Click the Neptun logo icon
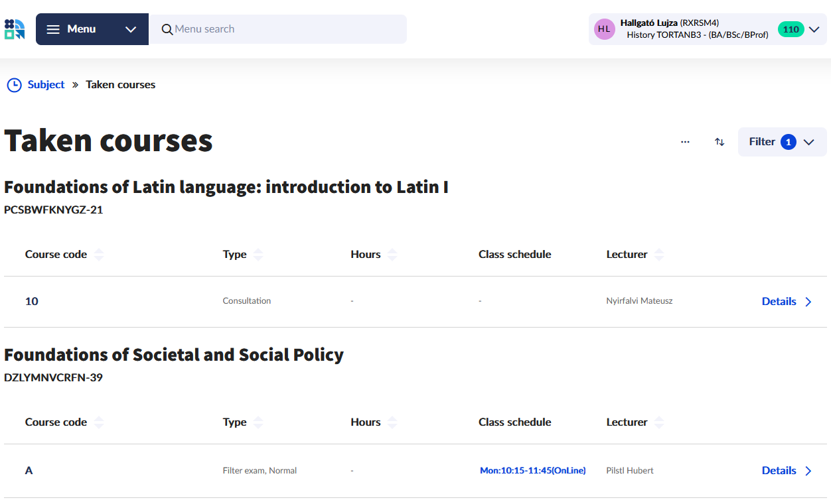 click(x=14, y=29)
